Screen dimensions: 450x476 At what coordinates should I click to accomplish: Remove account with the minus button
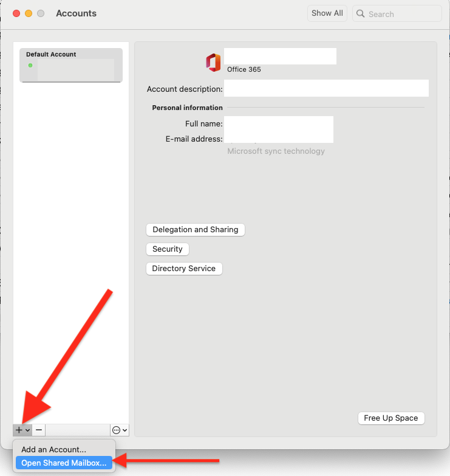click(x=39, y=430)
